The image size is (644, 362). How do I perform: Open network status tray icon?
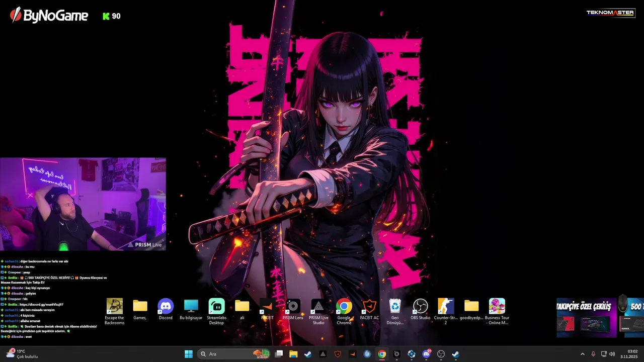pyautogui.click(x=604, y=354)
